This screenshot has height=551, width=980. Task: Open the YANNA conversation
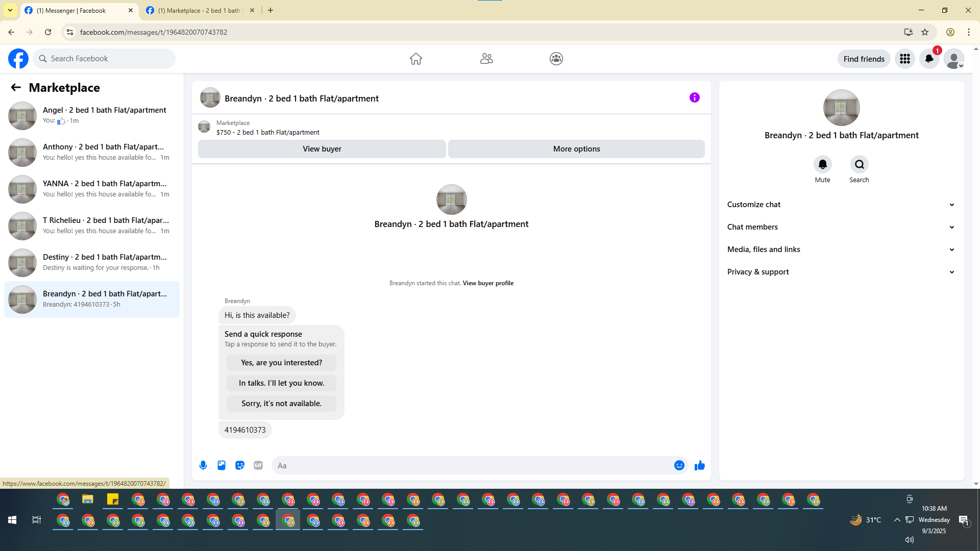92,189
